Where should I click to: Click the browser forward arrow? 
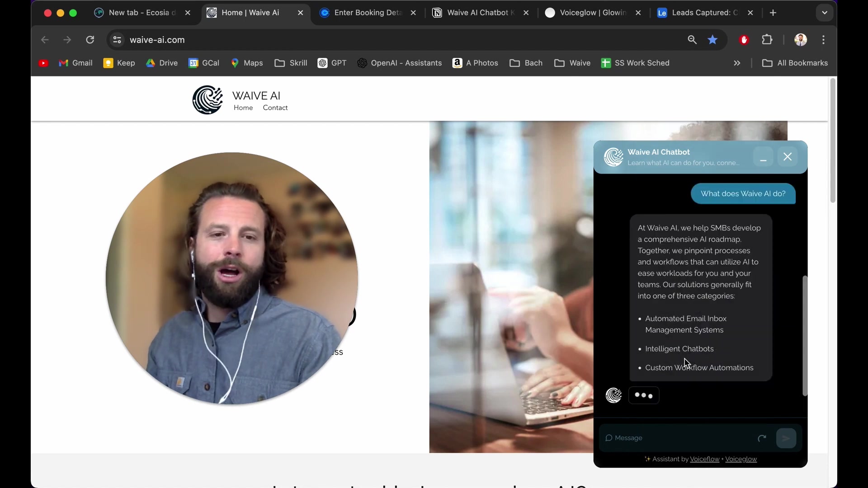(x=67, y=40)
